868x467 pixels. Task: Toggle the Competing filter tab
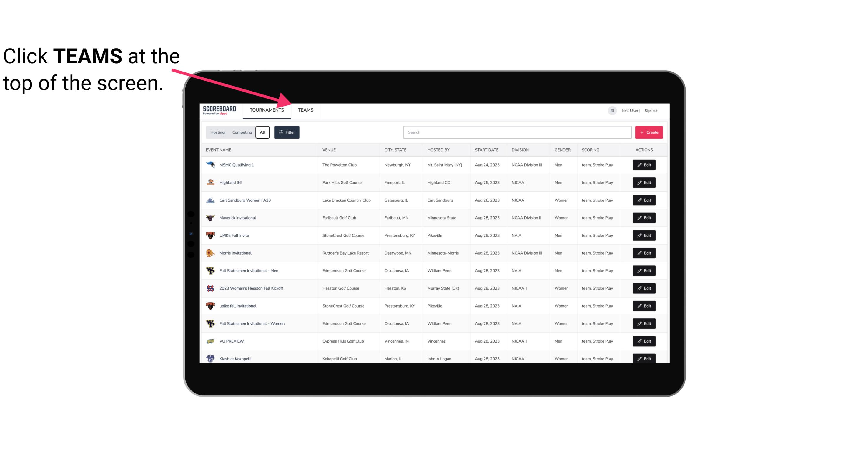coord(241,132)
